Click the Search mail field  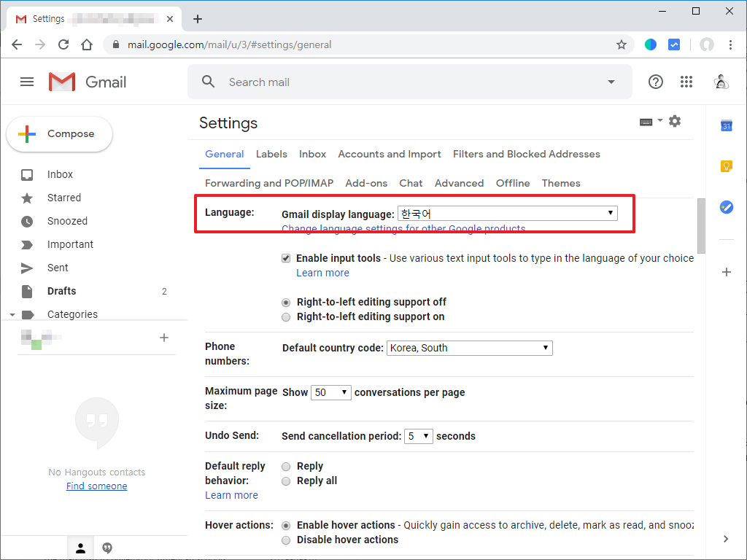point(410,82)
